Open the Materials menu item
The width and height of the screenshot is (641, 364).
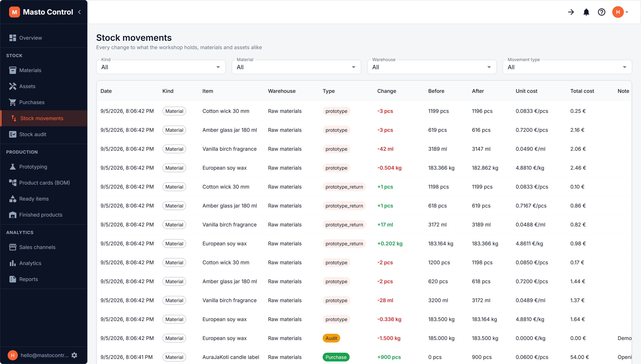pos(44,70)
